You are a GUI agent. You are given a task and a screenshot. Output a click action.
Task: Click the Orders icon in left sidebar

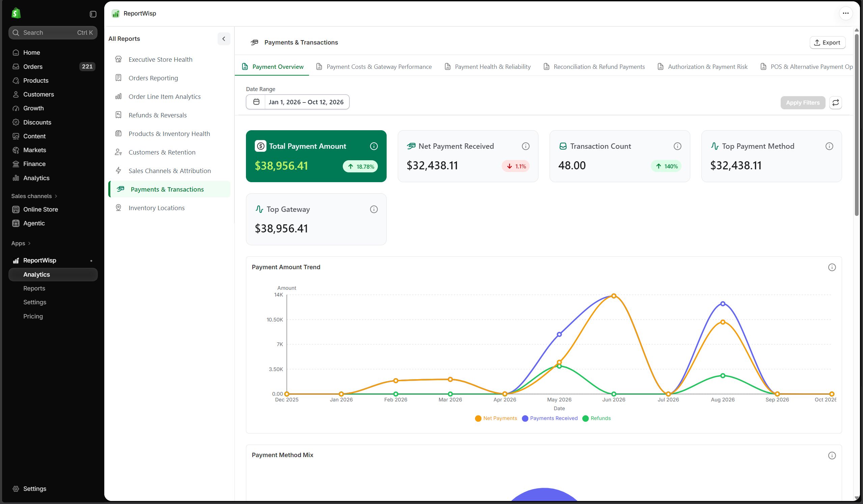(16, 66)
